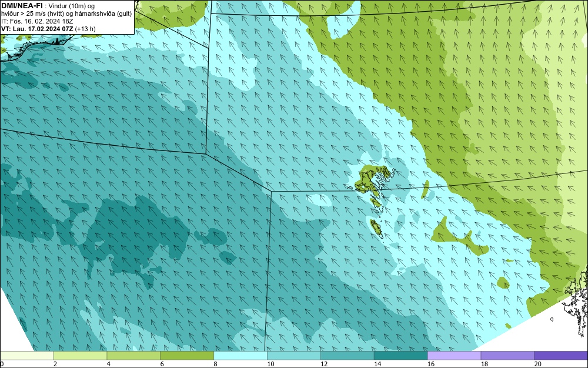Click the above-20 m/s dark purple legend swatch
The height and width of the screenshot is (368, 588).
point(561,355)
